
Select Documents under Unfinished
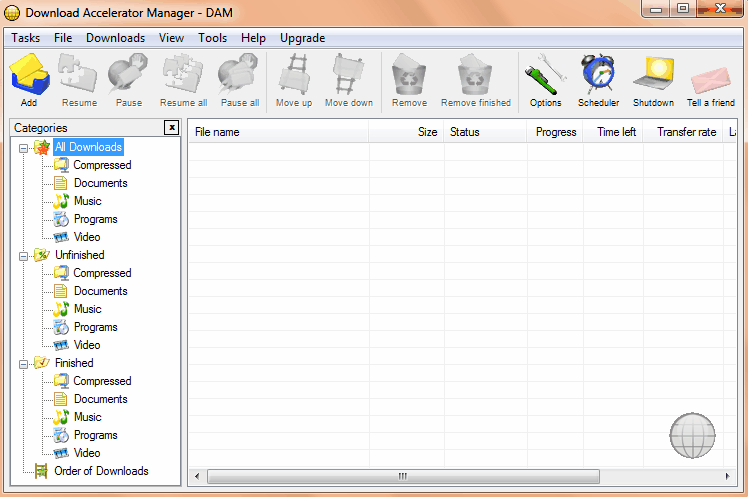point(101,291)
